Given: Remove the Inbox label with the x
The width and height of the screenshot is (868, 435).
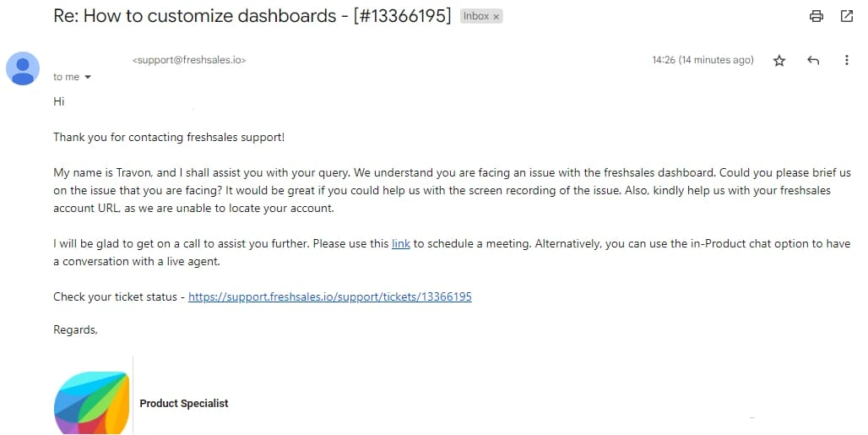Looking at the screenshot, I should pyautogui.click(x=496, y=17).
